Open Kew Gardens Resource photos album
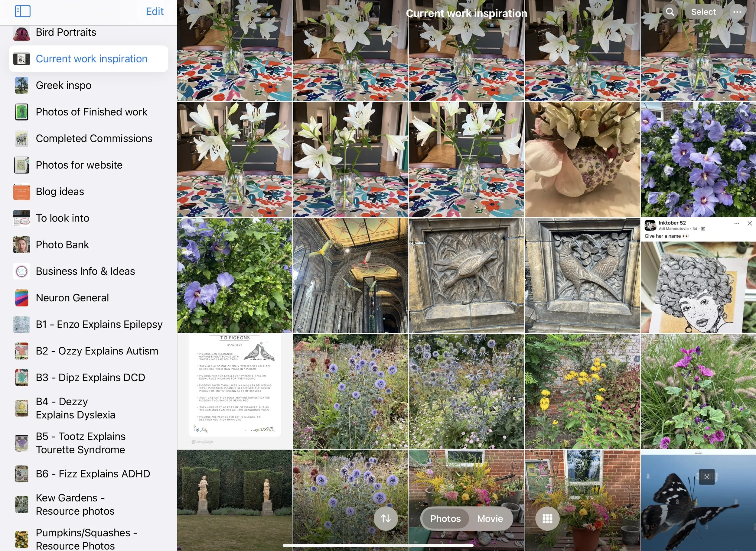 75,504
